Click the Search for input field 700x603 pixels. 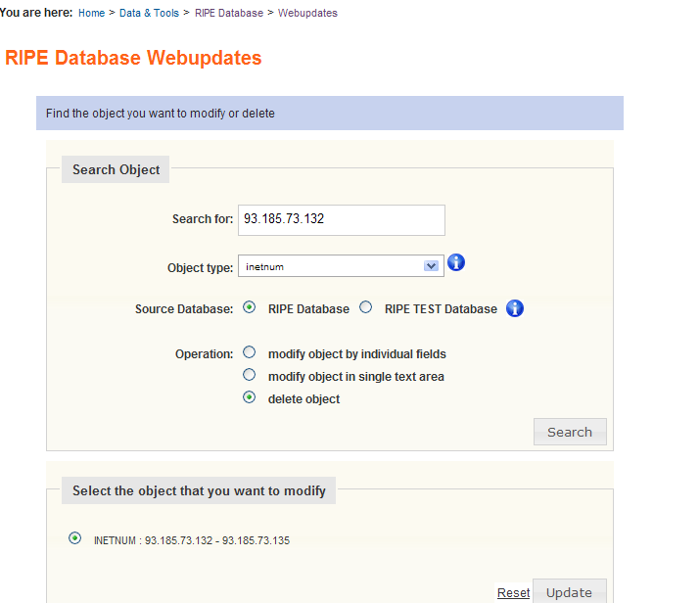[342, 220]
